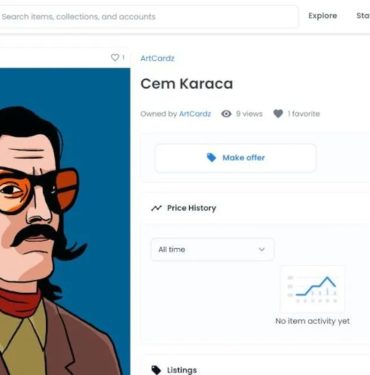Click the Make offer button
370x375 pixels.
(235, 158)
